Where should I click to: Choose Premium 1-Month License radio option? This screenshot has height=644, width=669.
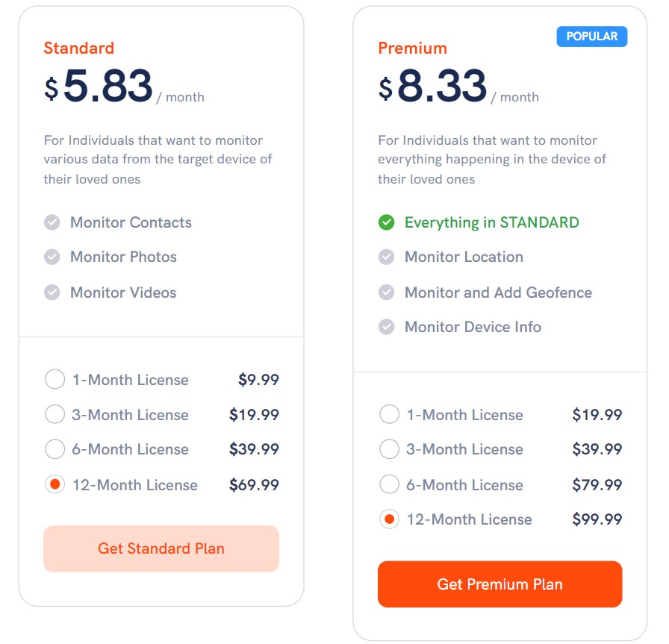[x=390, y=414]
